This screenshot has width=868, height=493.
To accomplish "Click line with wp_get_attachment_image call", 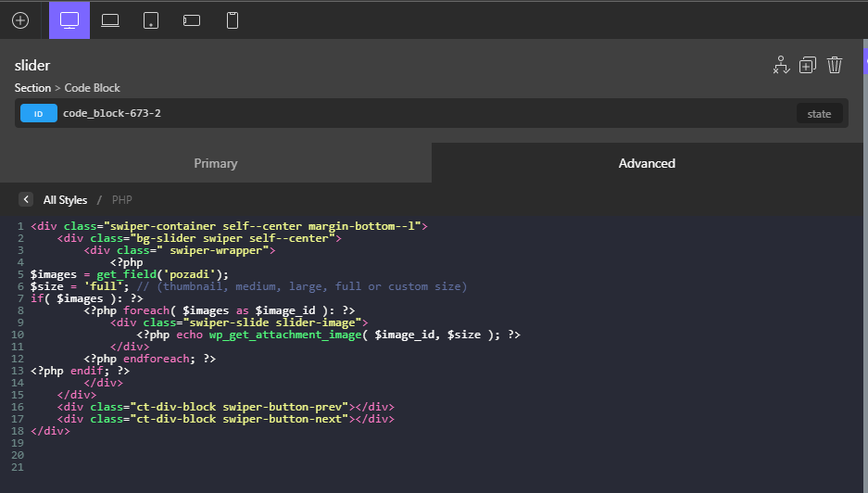I will 328,335.
